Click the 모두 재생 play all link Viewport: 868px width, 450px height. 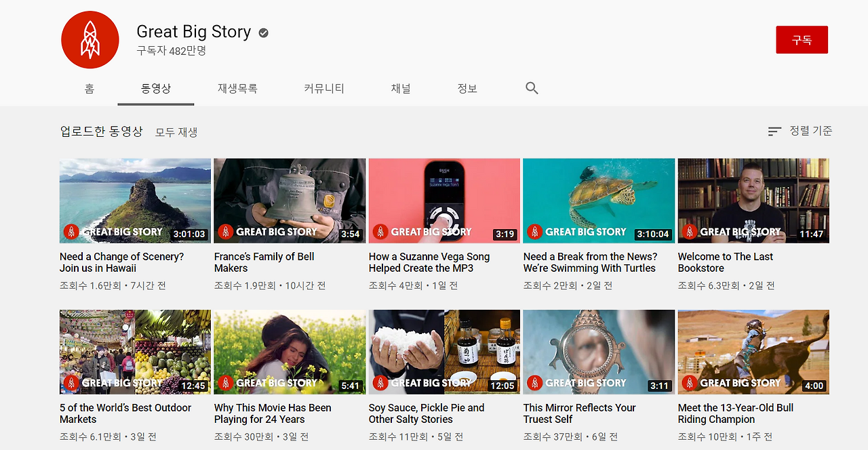click(x=176, y=132)
